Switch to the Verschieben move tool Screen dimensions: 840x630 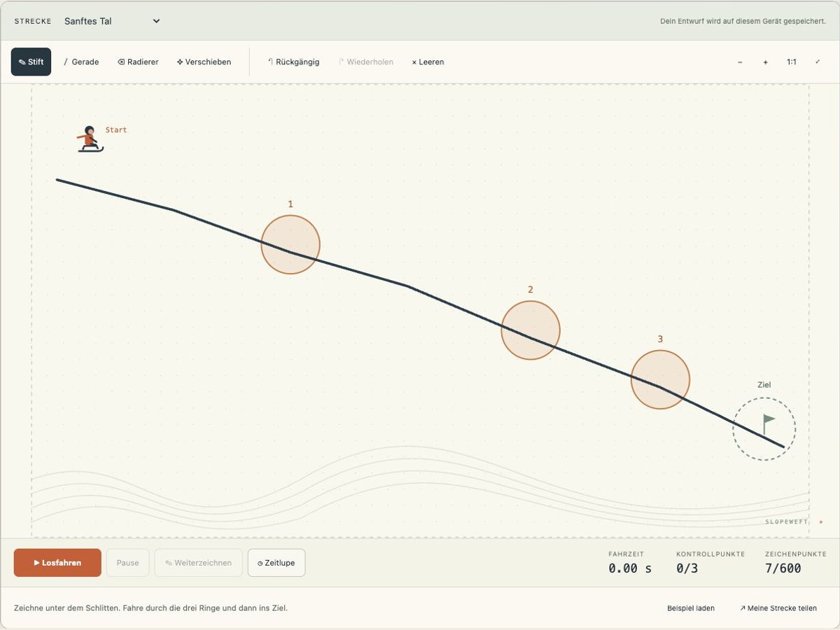204,62
